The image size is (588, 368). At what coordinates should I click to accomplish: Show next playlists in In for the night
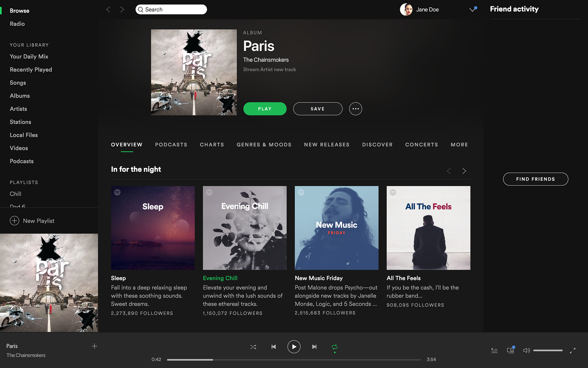[464, 171]
